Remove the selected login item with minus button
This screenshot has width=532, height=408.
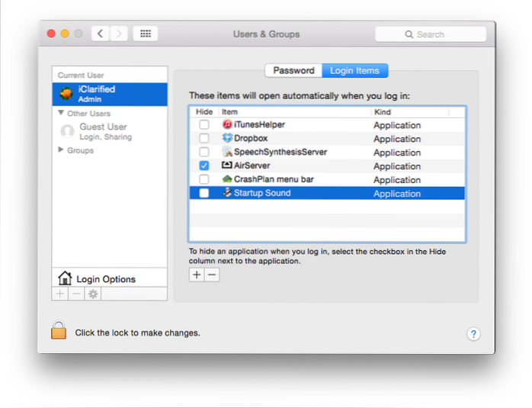(212, 275)
